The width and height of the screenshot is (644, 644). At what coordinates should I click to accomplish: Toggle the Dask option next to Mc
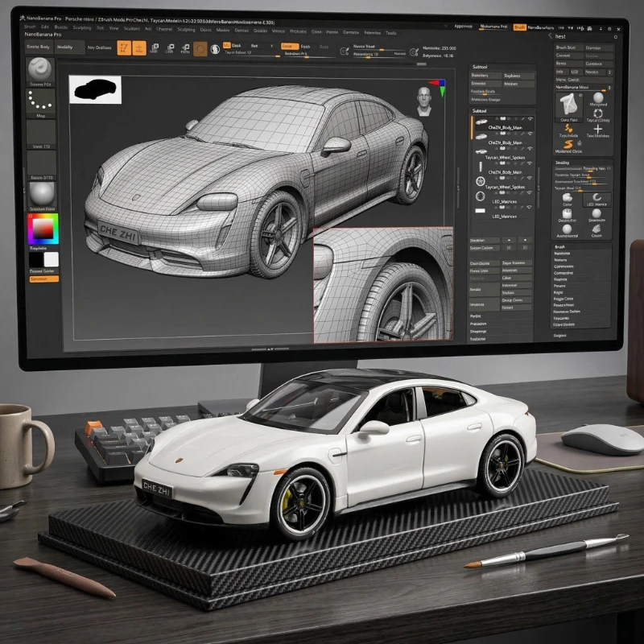237,46
